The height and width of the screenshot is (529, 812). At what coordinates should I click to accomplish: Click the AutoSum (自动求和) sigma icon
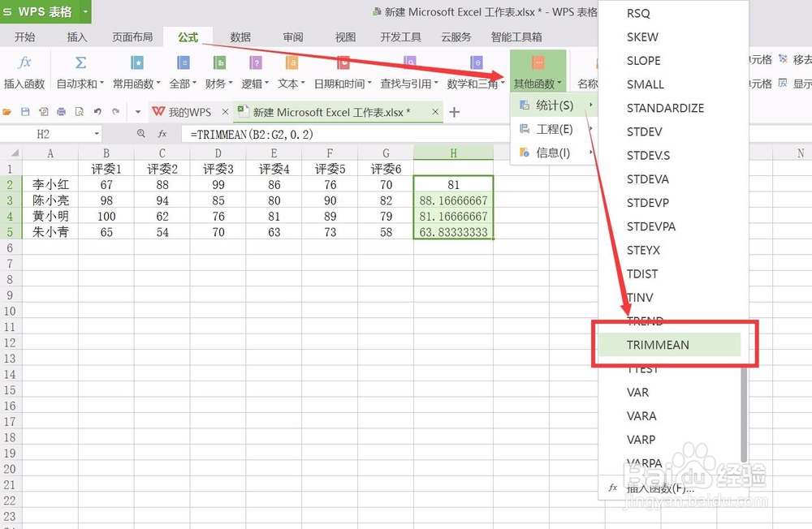(80, 63)
